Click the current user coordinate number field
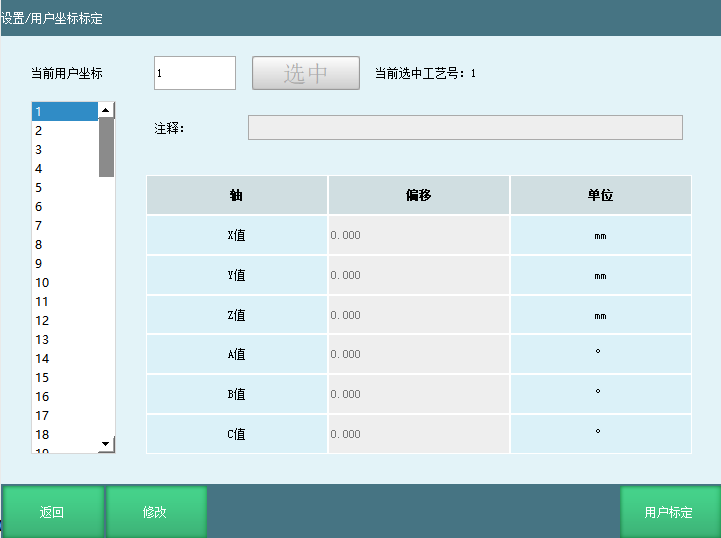The image size is (721, 538). click(194, 73)
